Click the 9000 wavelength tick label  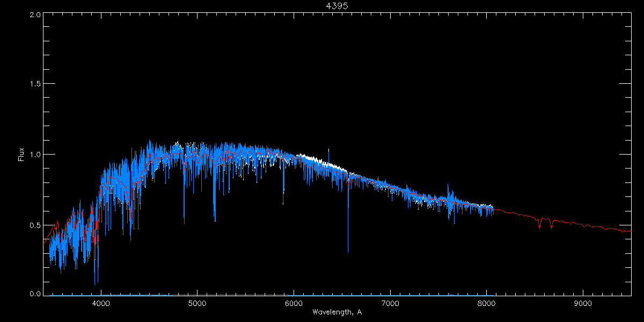pos(583,304)
